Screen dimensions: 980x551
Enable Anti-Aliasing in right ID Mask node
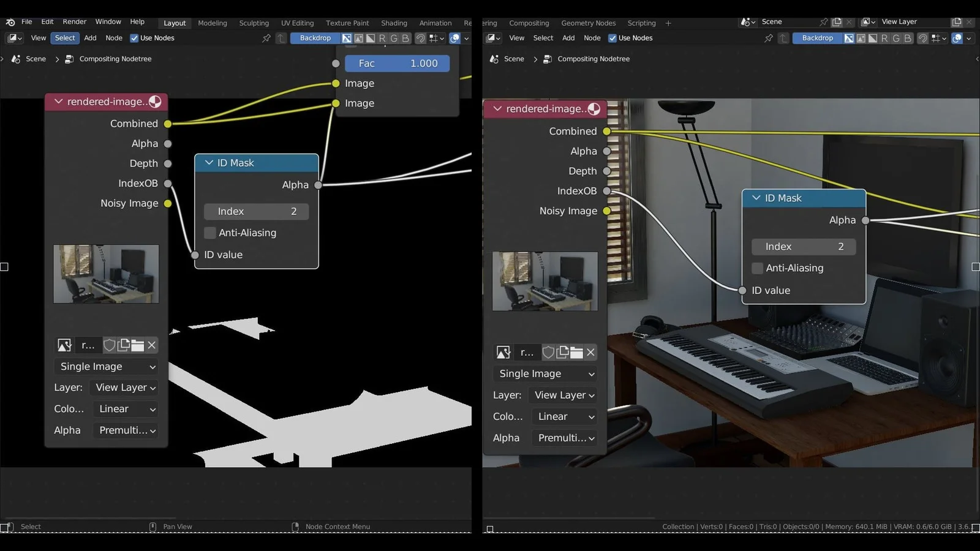(758, 268)
